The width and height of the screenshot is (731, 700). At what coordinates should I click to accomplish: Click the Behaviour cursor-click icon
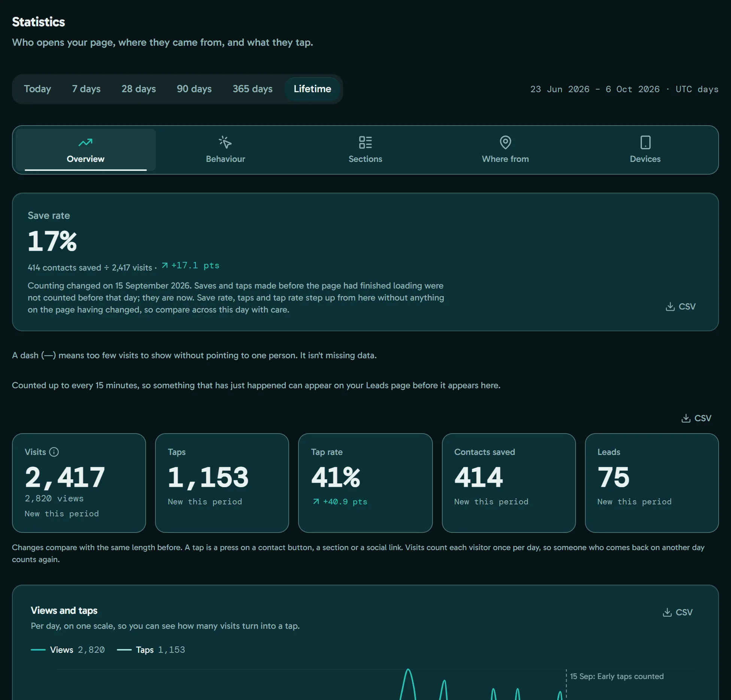[225, 142]
